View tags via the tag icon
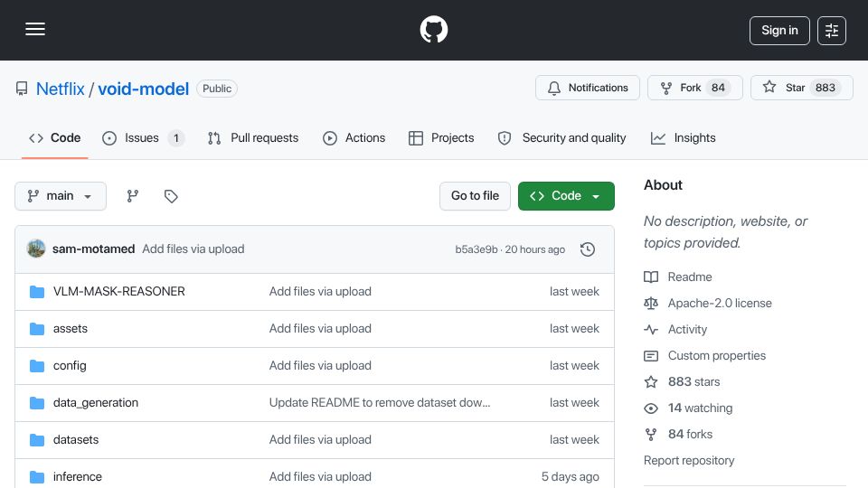868x488 pixels. [x=171, y=196]
